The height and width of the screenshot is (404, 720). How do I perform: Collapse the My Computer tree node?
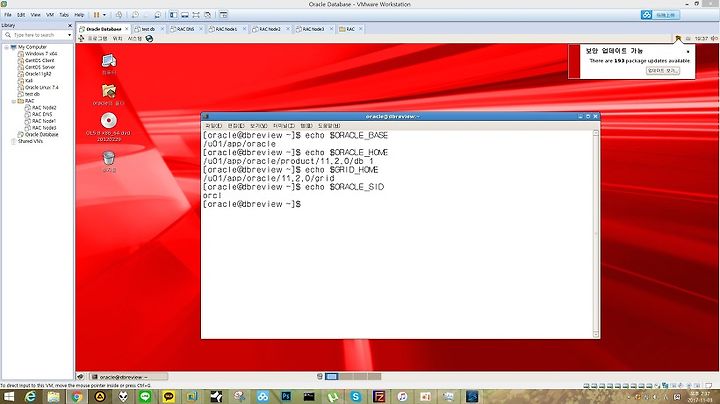point(6,47)
